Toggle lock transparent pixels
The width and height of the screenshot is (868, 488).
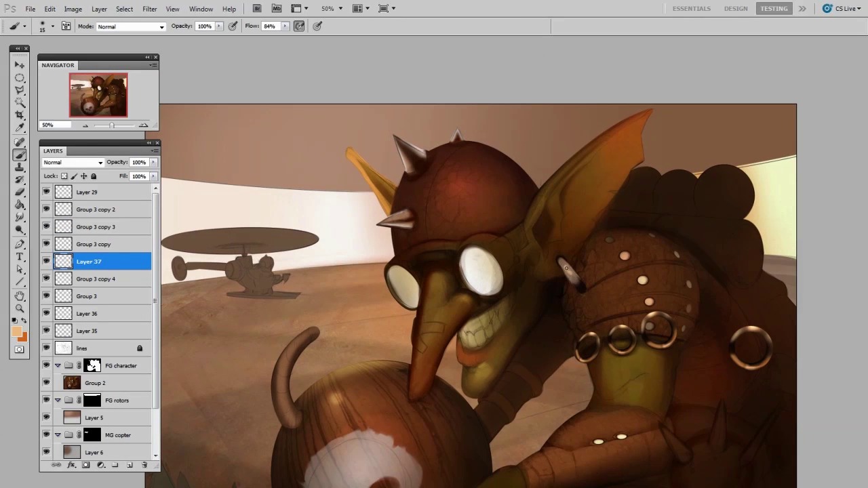(x=64, y=176)
